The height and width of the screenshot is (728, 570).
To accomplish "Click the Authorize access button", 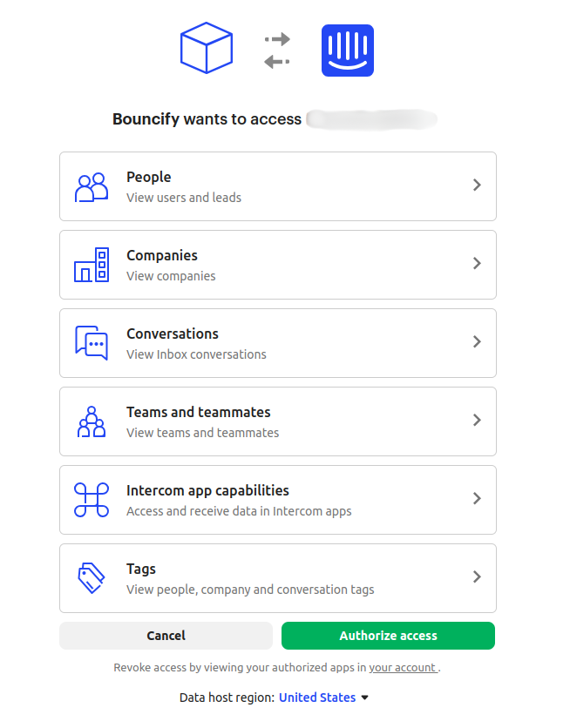I will point(388,636).
